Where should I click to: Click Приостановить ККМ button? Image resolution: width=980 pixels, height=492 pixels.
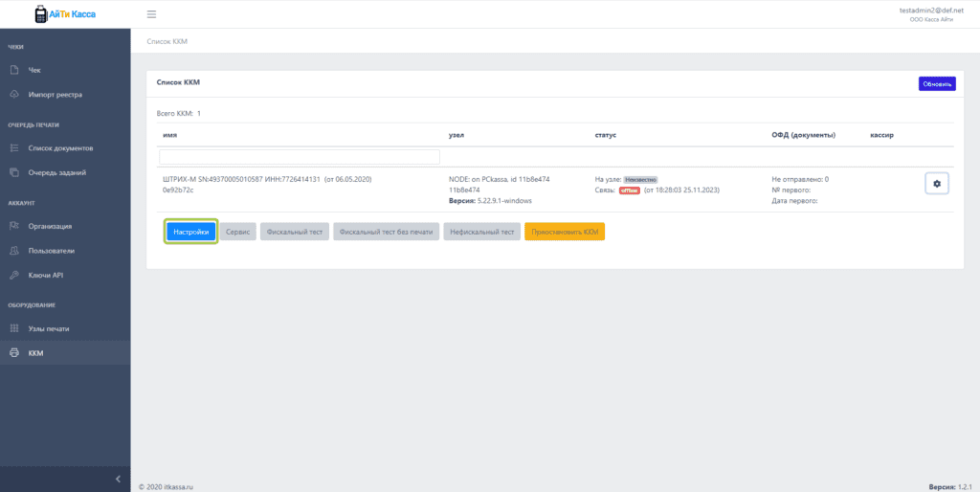pyautogui.click(x=565, y=232)
